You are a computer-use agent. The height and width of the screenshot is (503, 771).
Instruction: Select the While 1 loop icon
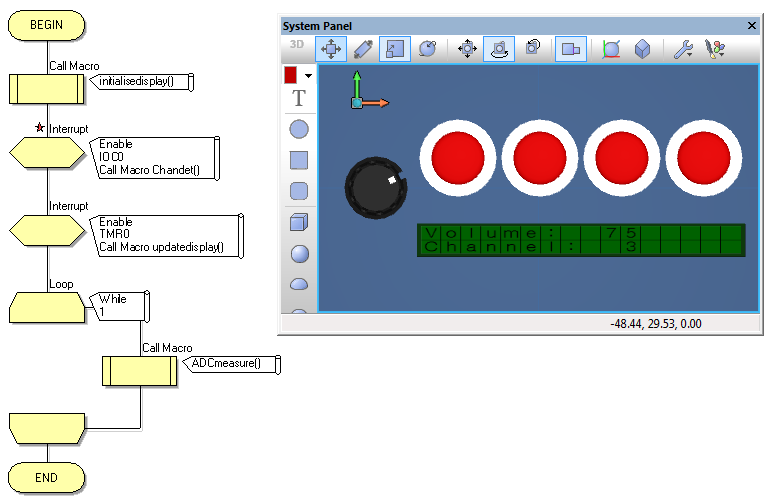coord(46,308)
